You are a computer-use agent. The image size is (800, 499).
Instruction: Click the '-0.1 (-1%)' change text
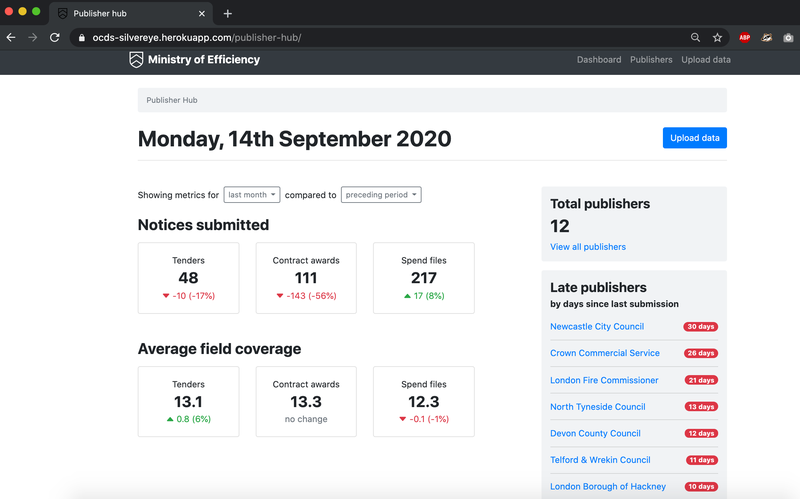point(429,419)
